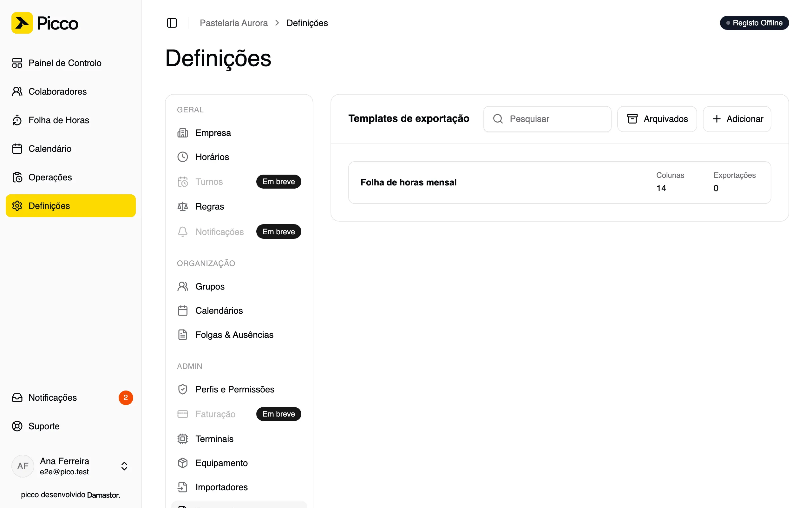
Task: Click the Importadores file-import icon
Action: click(x=182, y=487)
